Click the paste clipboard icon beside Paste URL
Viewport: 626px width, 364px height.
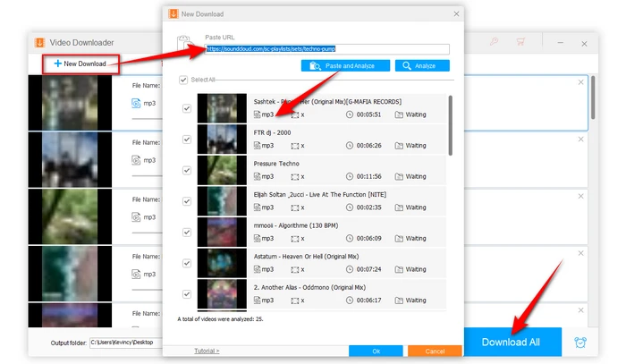[184, 43]
